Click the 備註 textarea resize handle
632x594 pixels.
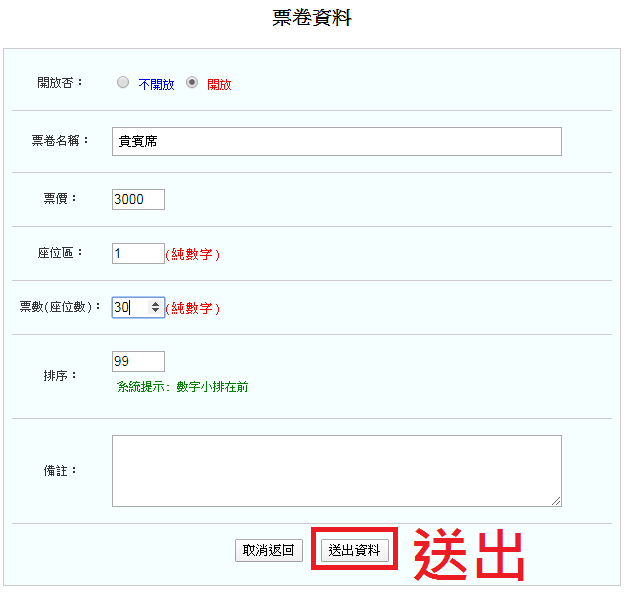click(x=556, y=501)
